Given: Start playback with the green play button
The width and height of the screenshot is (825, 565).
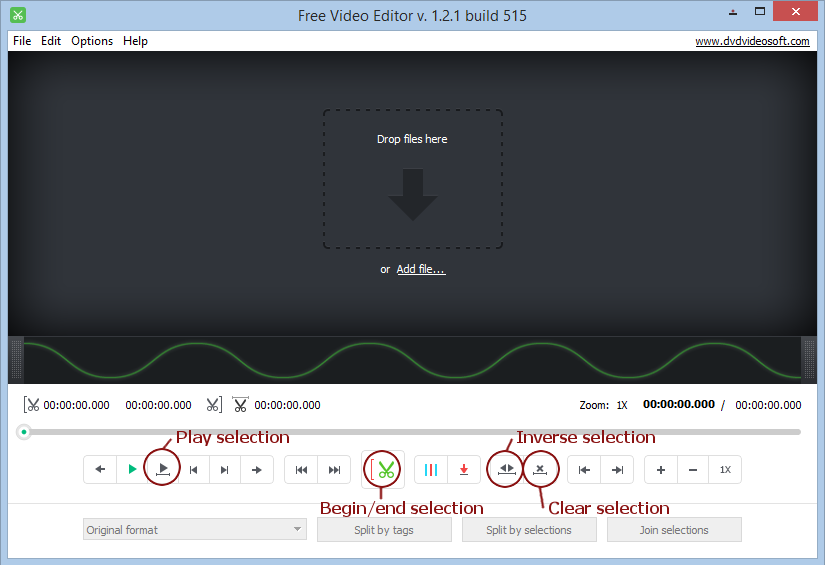Looking at the screenshot, I should [x=132, y=469].
